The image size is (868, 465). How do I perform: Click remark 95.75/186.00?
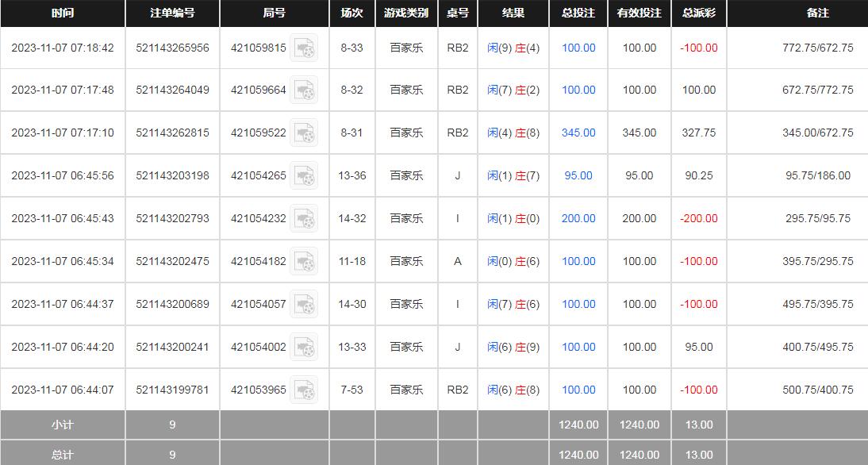pyautogui.click(x=818, y=175)
